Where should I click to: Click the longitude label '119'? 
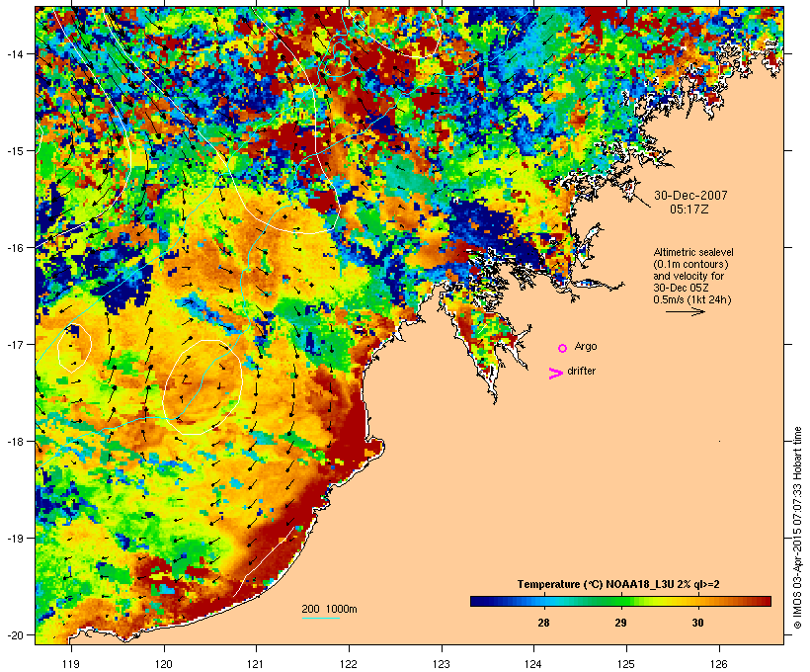(71, 664)
